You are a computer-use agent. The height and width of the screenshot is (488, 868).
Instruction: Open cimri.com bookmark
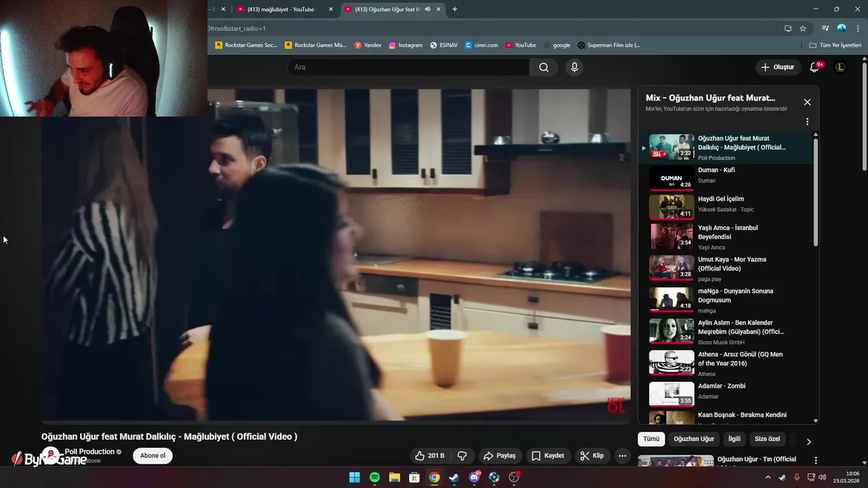pyautogui.click(x=481, y=45)
